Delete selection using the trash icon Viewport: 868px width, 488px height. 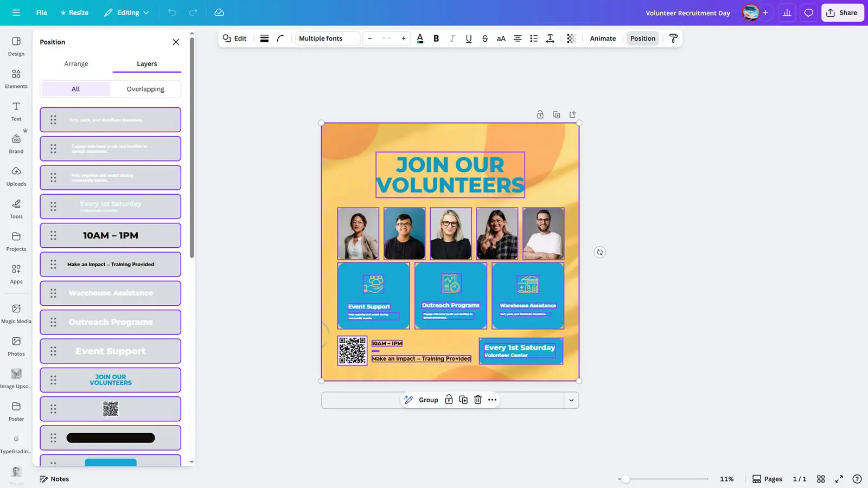[478, 400]
